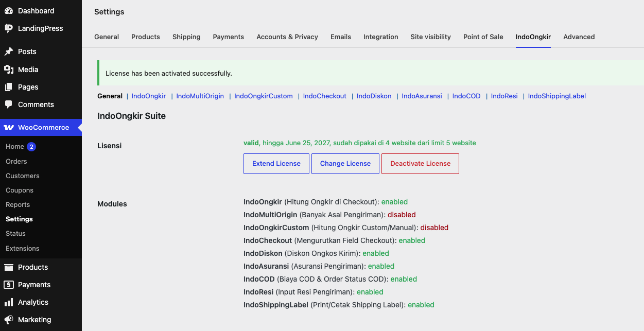Click the Marketing megaphone icon

[x=9, y=320]
